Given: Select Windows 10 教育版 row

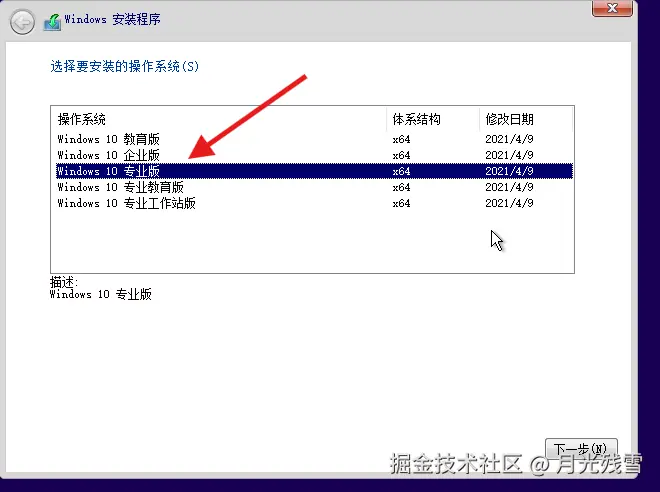Looking at the screenshot, I should coord(314,139).
